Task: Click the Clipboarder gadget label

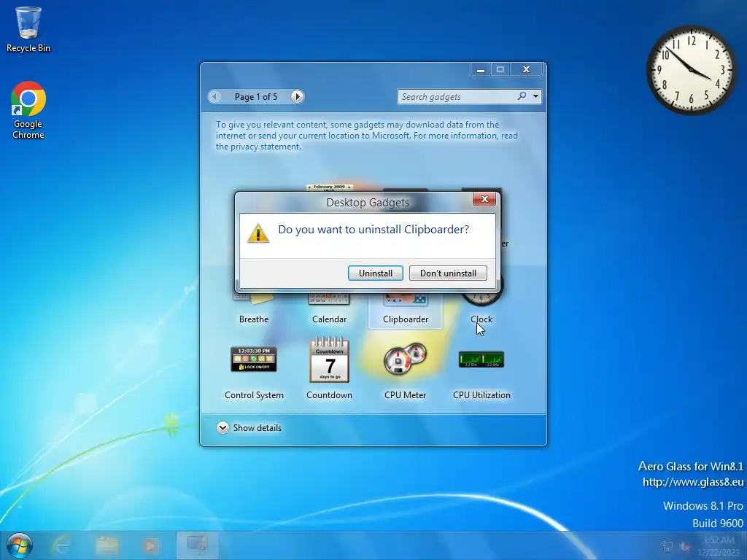Action: coord(406,319)
